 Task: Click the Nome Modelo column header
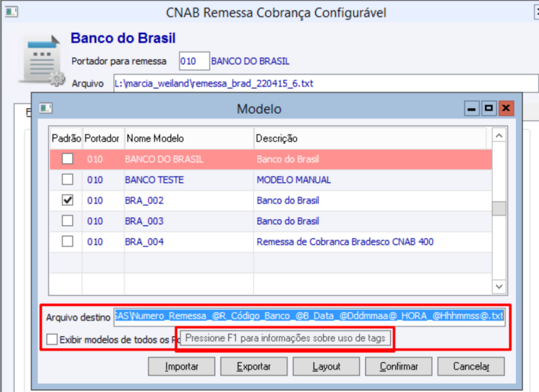(189, 138)
